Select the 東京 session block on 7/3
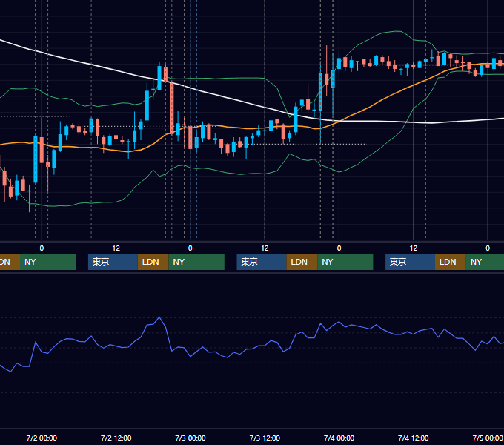 point(262,262)
